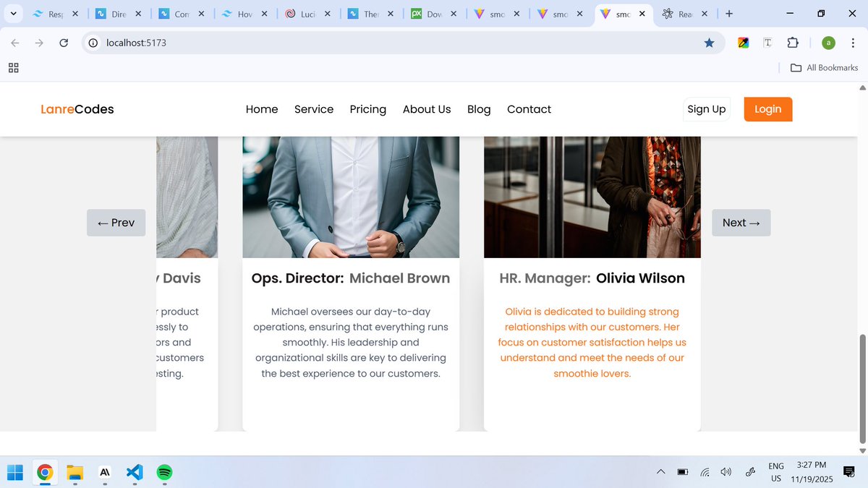This screenshot has height=488, width=868.
Task: Open Spotify from the taskbar
Action: [x=164, y=473]
